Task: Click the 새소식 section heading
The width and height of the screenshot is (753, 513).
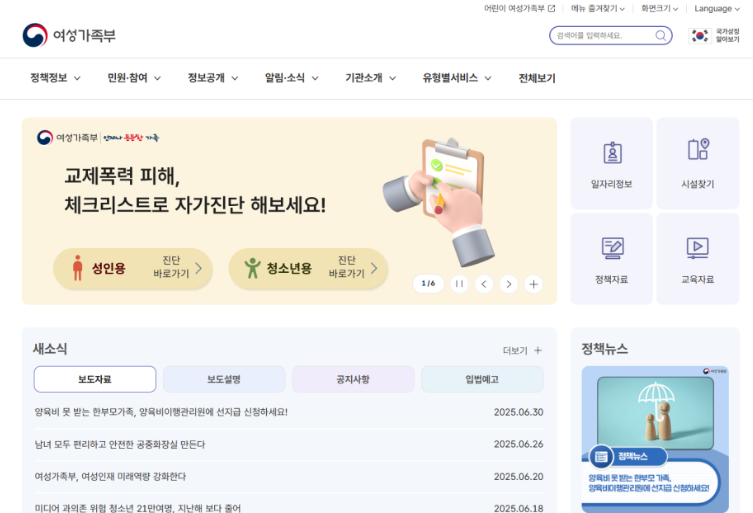Action: coord(50,349)
